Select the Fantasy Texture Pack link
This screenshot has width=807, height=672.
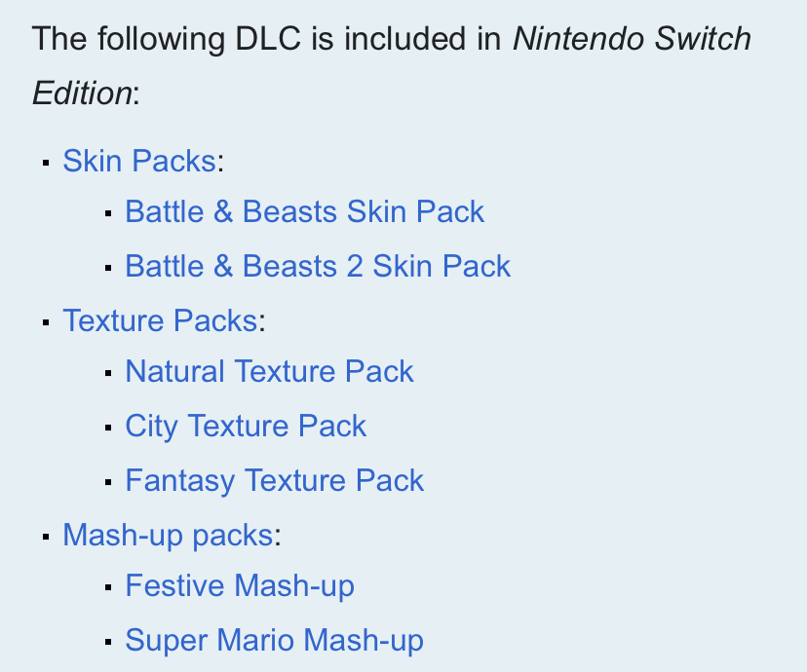click(275, 481)
